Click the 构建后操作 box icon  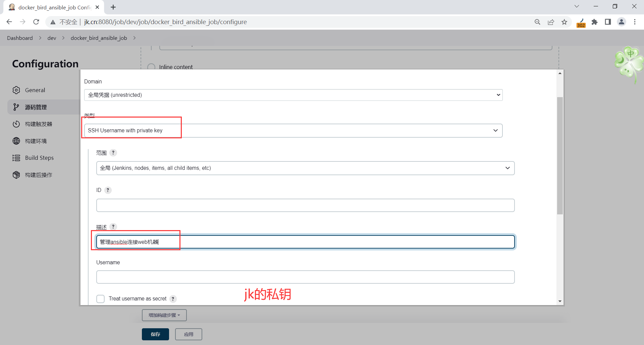click(x=16, y=175)
